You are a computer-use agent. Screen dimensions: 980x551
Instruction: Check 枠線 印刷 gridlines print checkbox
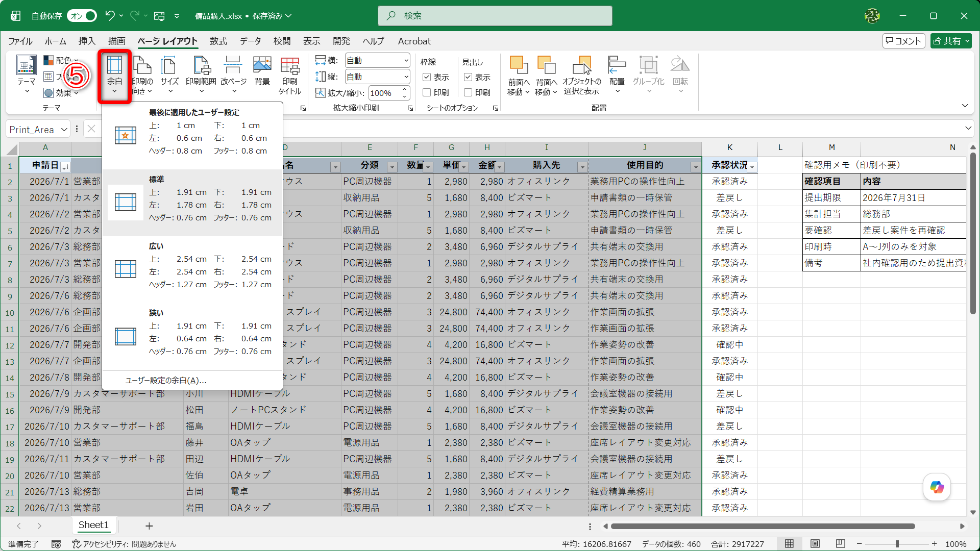tap(427, 92)
